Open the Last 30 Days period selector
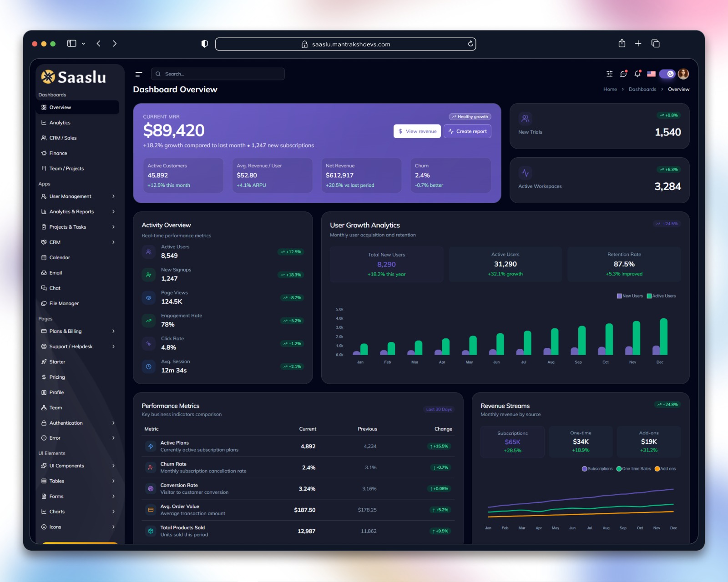 pos(439,409)
